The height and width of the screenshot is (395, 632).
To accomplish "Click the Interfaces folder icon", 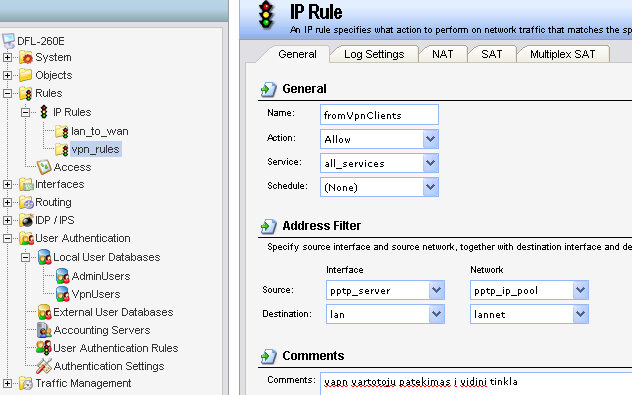I will coord(26,185).
